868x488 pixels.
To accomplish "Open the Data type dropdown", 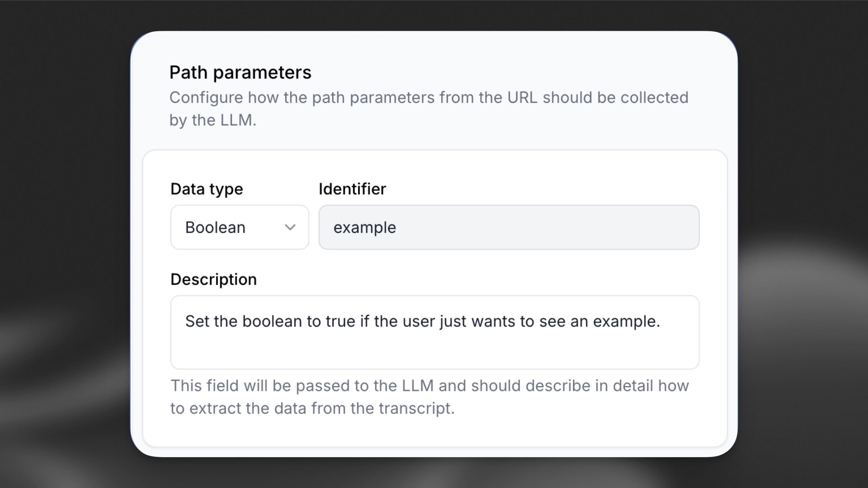I will (239, 227).
